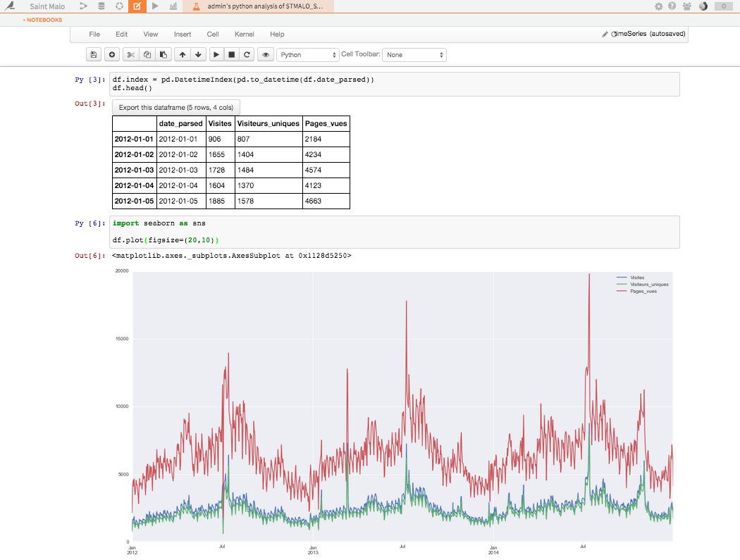
Task: Paste the cell below
Action: [x=164, y=54]
